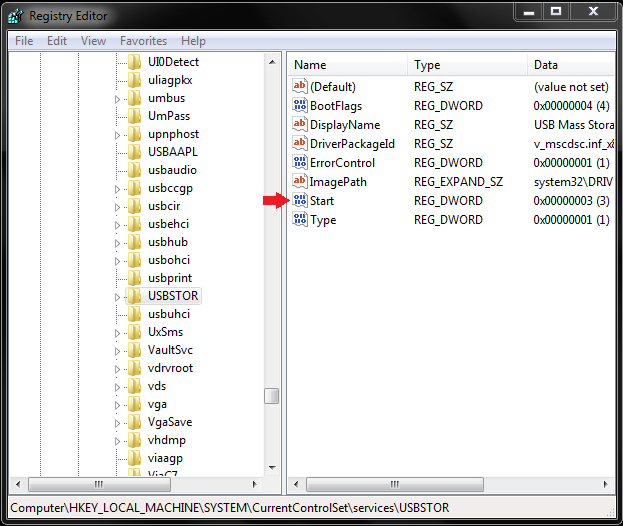623x526 pixels.
Task: Click the tree pane scroll up arrow
Action: click(x=272, y=62)
